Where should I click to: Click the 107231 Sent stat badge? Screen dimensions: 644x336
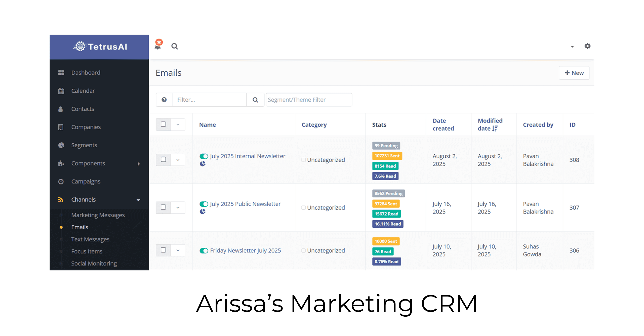(x=387, y=156)
